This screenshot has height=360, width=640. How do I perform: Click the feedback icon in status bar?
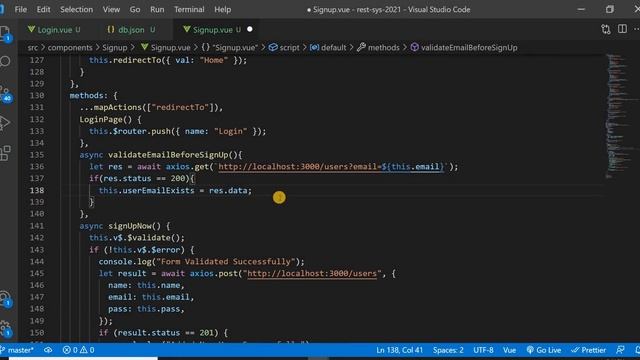[x=620, y=350]
